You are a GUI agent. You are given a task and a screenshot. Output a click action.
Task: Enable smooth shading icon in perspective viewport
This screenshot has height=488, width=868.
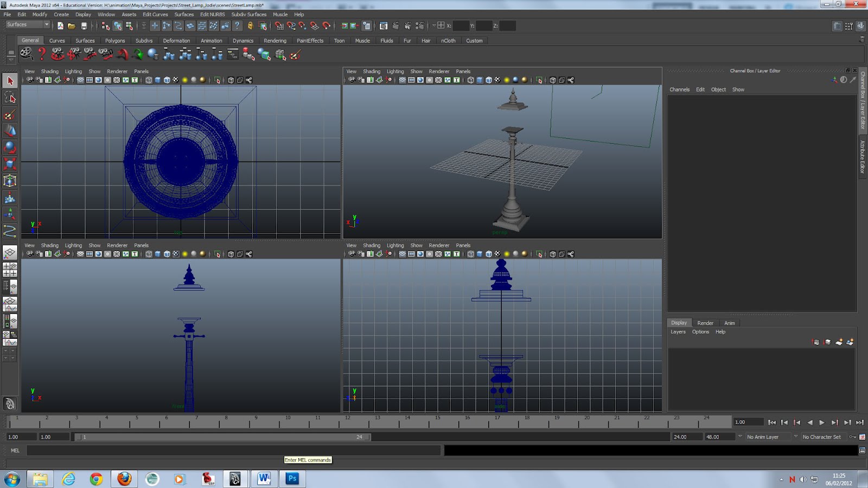tap(480, 80)
